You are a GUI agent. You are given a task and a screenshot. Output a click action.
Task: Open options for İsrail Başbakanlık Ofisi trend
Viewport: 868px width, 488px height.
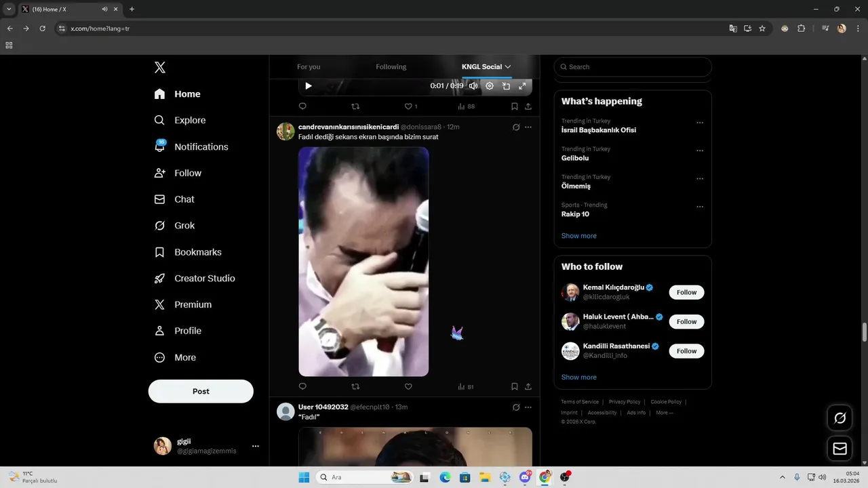coord(700,123)
